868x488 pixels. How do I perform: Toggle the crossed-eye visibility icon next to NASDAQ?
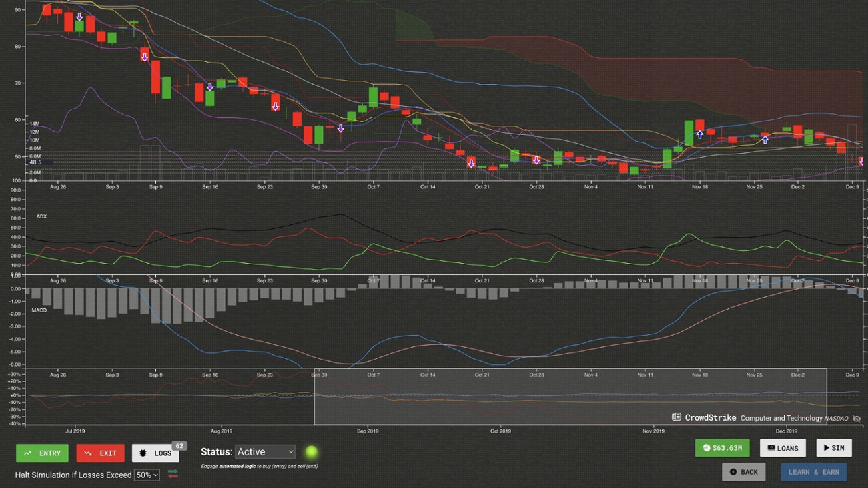point(857,418)
